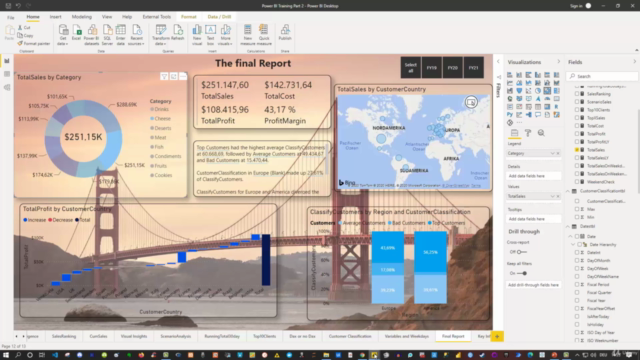The width and height of the screenshot is (640, 360).
Task: Switch to Data view in left sidebar
Action: point(7,74)
